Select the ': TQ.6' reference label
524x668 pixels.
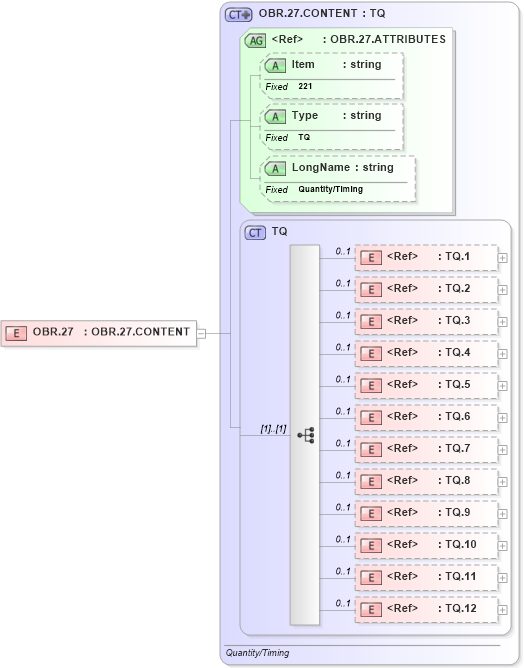click(454, 416)
